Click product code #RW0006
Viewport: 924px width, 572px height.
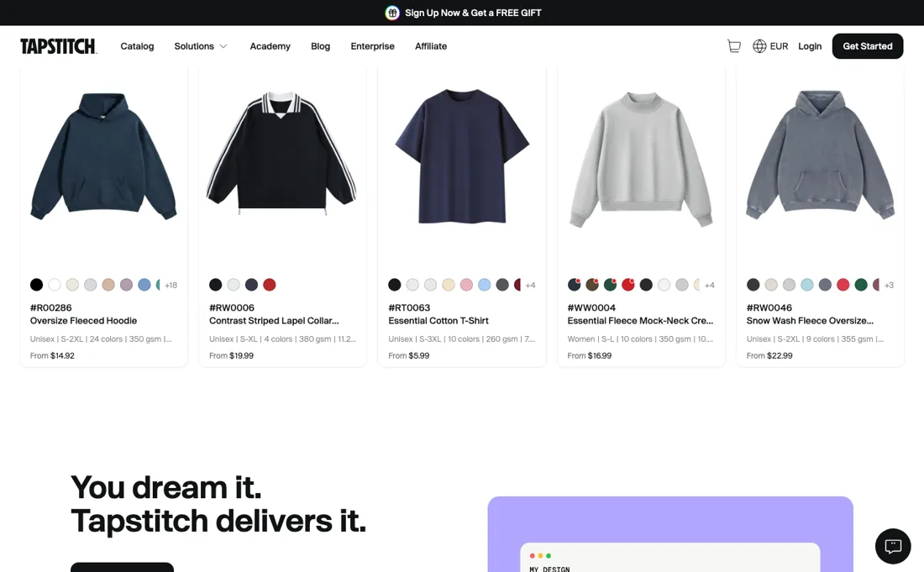[232, 307]
